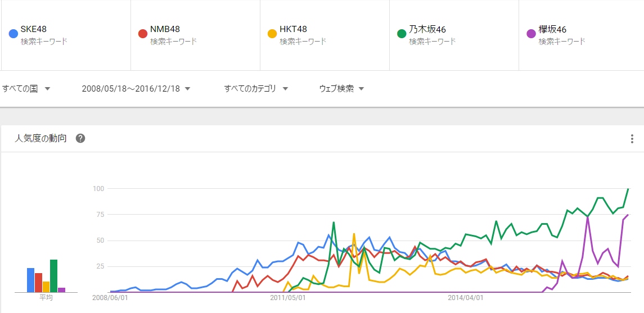The image size is (644, 313).
Task: Click the yellow HKT48 color dot
Action: pyautogui.click(x=272, y=34)
